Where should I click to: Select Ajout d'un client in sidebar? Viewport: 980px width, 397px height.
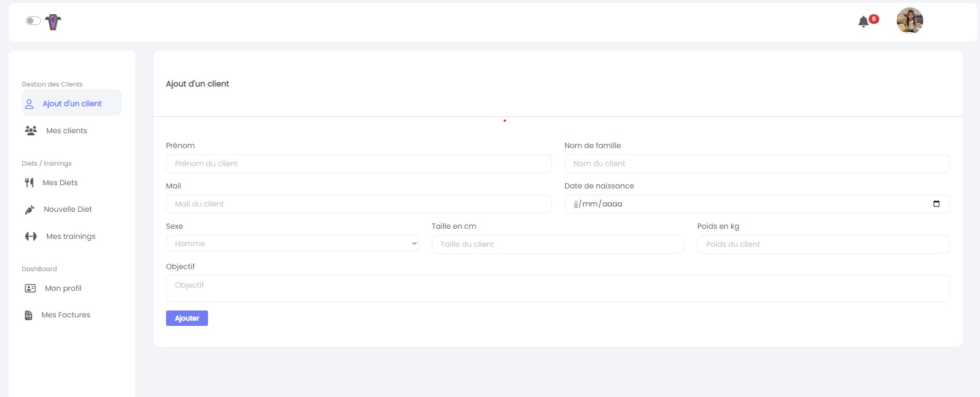[x=72, y=103]
